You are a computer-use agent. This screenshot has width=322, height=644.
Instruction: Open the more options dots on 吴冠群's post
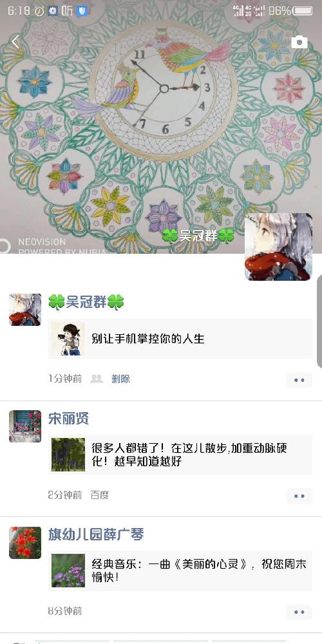click(299, 380)
